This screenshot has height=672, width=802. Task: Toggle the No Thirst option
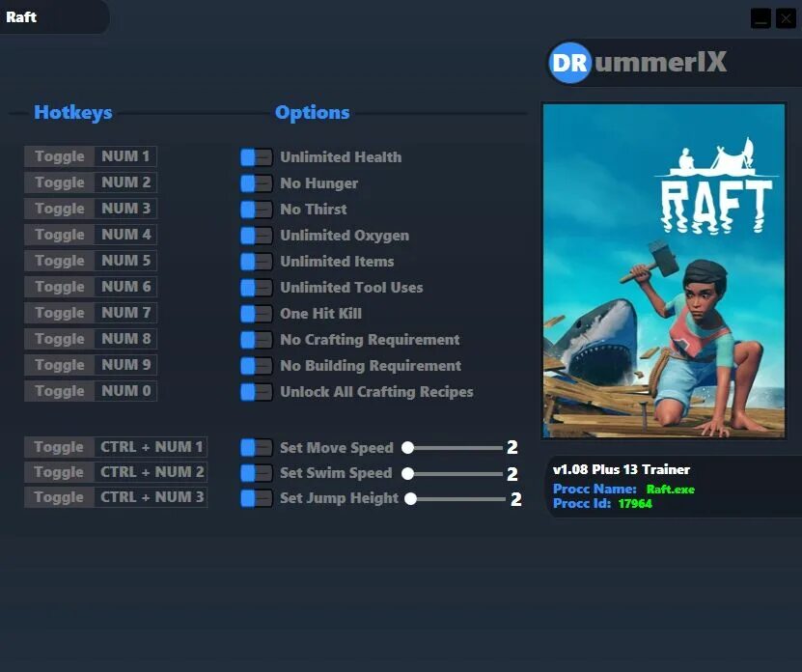click(x=257, y=210)
